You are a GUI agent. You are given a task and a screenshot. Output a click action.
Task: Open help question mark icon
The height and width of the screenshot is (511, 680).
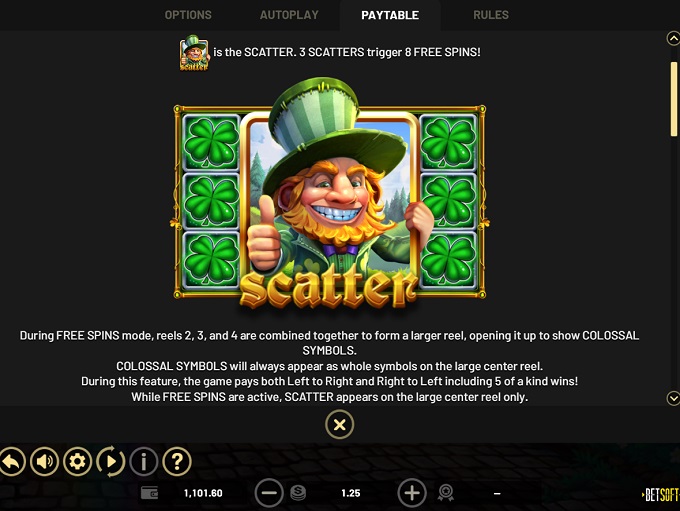pos(177,461)
